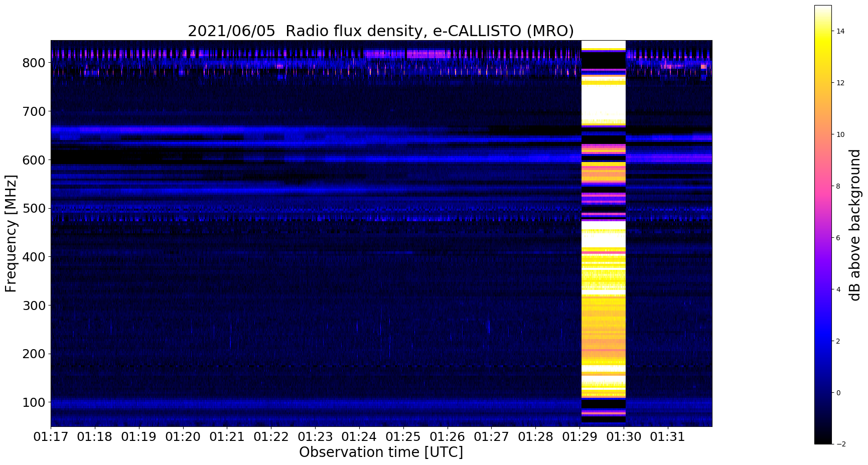Click the 200 frequency tick label
The height and width of the screenshot is (465, 868).
coord(34,354)
